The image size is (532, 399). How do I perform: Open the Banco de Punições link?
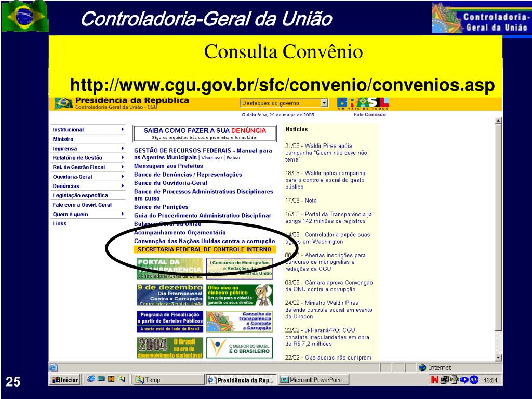[161, 207]
